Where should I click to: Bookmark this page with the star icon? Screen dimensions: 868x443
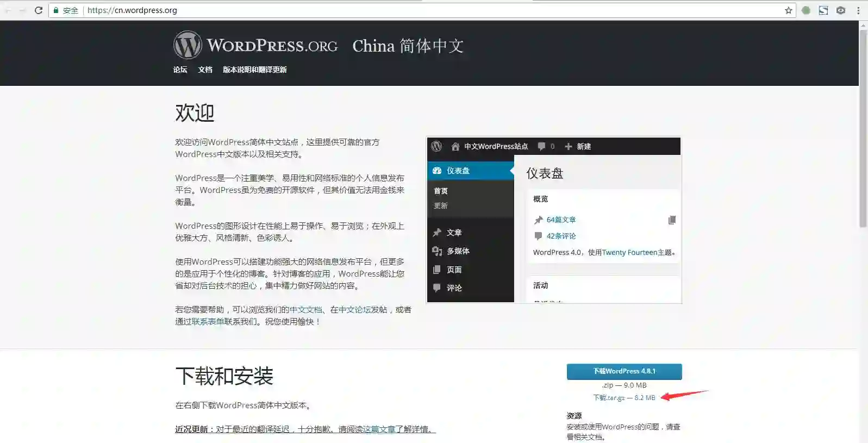pos(788,10)
